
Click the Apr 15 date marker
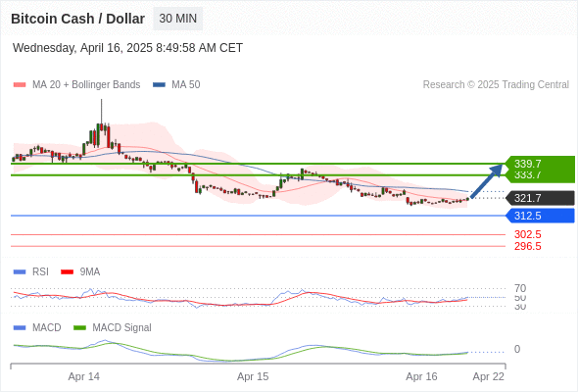point(253,377)
